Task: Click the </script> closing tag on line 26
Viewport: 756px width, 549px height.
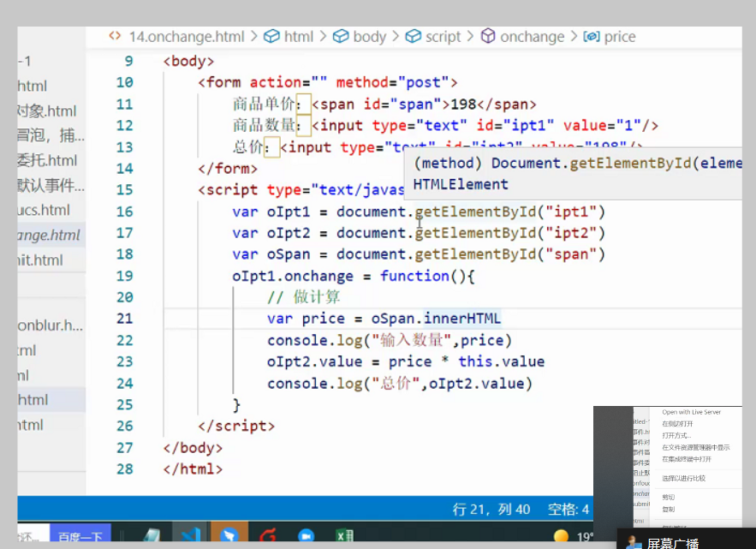Action: (236, 426)
